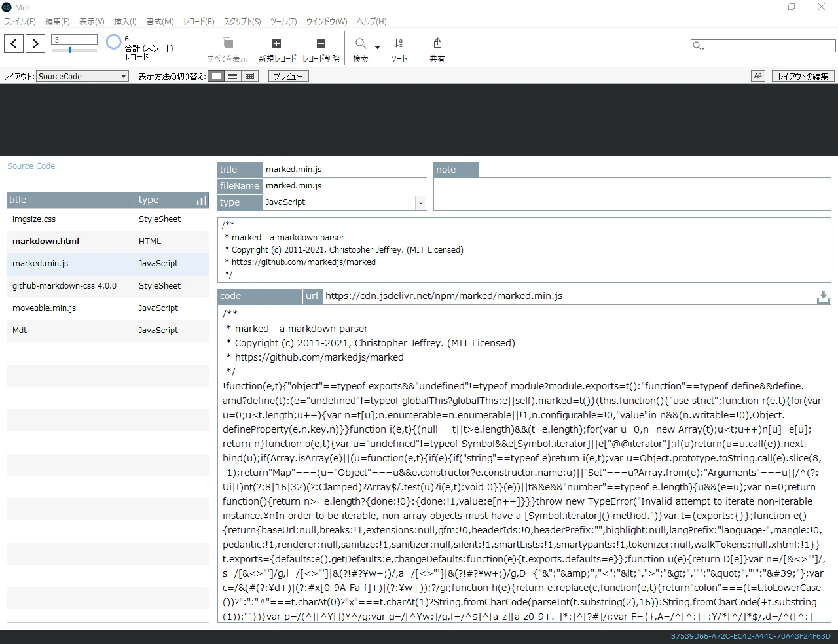Select the markdown.html row
The image size is (838, 644).
click(108, 241)
